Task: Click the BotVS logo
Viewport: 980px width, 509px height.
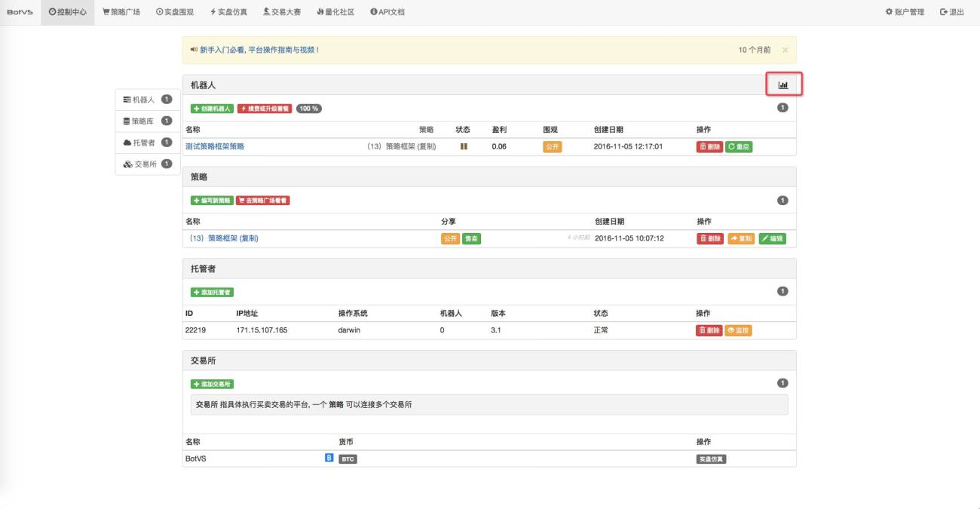Action: pyautogui.click(x=20, y=12)
